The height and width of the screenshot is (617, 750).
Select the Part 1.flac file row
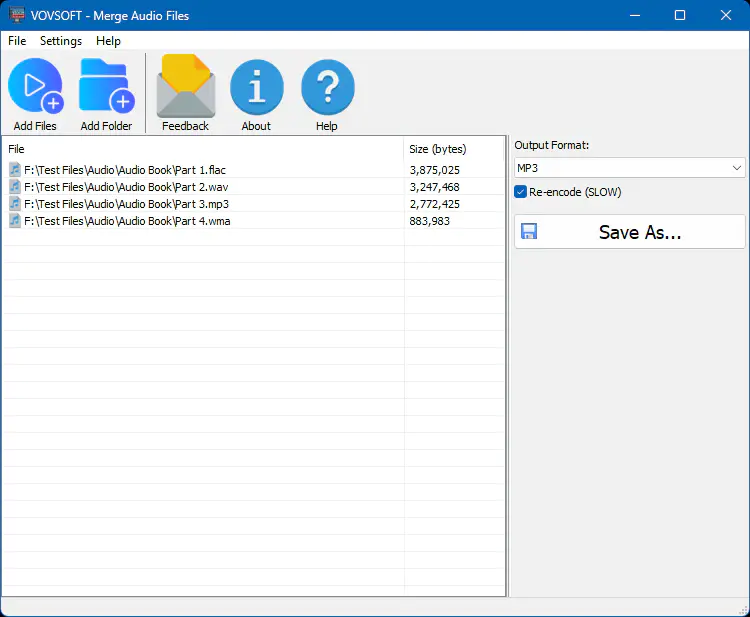point(254,170)
